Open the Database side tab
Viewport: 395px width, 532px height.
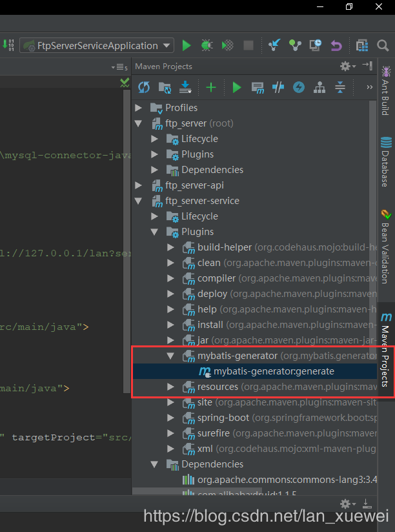coord(386,162)
